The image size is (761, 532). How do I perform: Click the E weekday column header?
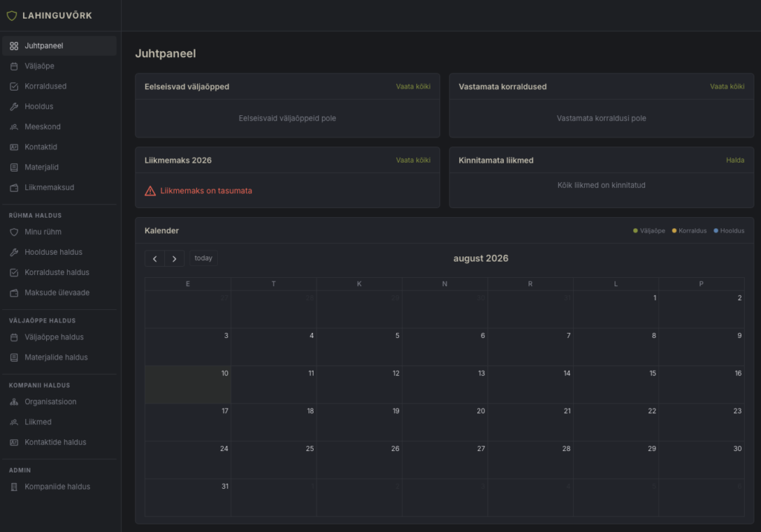[188, 284]
